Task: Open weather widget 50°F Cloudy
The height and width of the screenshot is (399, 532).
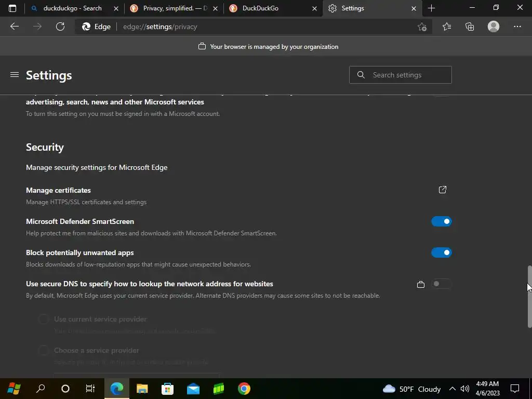Action: 411,389
